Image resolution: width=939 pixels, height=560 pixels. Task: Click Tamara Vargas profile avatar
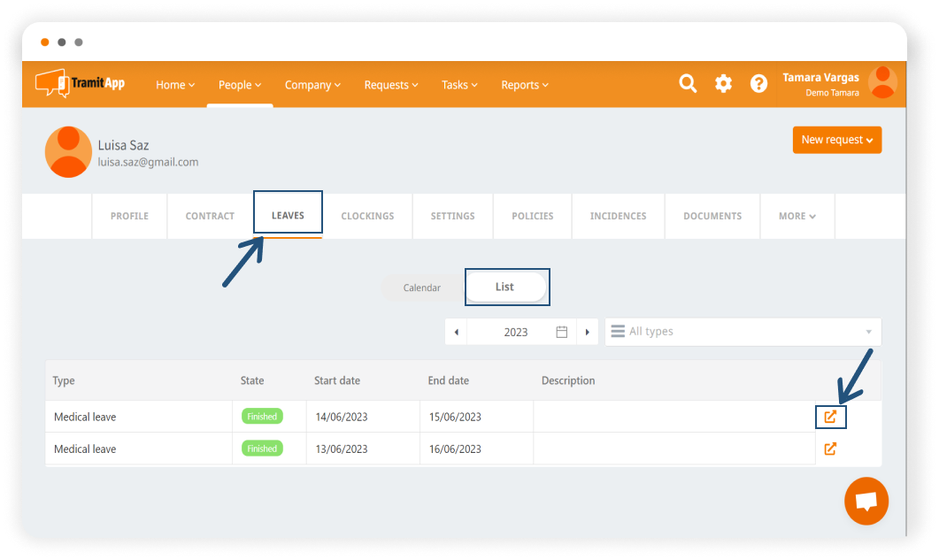tap(881, 83)
